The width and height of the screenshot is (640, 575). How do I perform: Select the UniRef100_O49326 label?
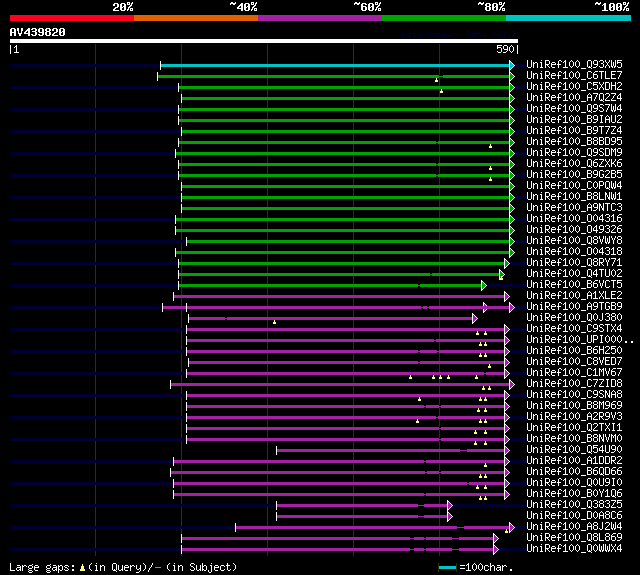(574, 230)
